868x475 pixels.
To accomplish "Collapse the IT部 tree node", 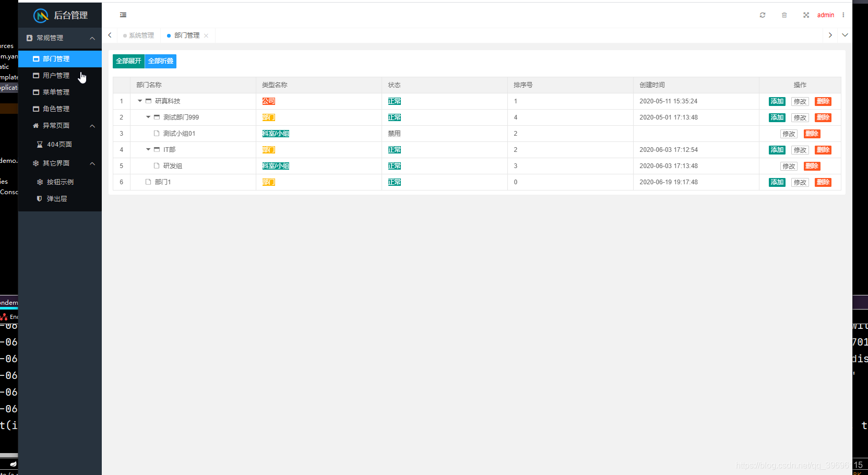I will tap(148, 149).
